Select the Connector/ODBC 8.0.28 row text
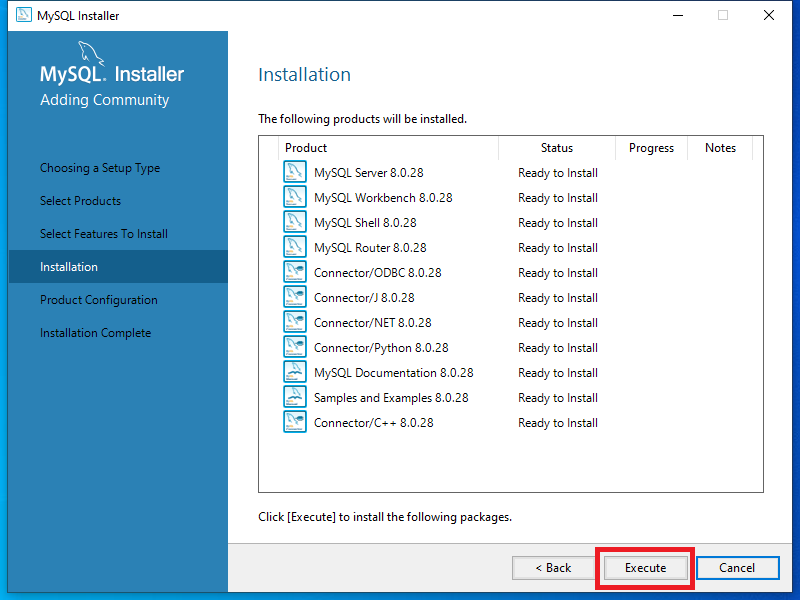The width and height of the screenshot is (800, 600). 378,272
